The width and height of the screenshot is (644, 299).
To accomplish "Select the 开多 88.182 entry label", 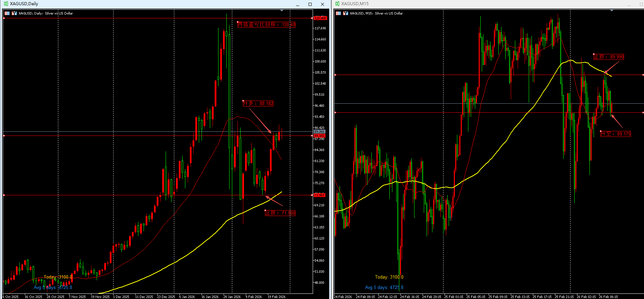I will click(258, 103).
